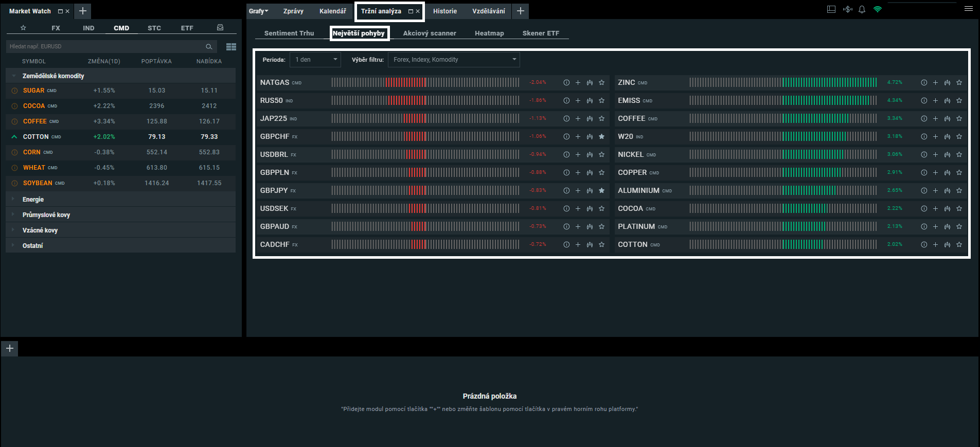Switch to Sentiment Trhu sub-tab
Viewport: 980px width, 447px height.
289,33
